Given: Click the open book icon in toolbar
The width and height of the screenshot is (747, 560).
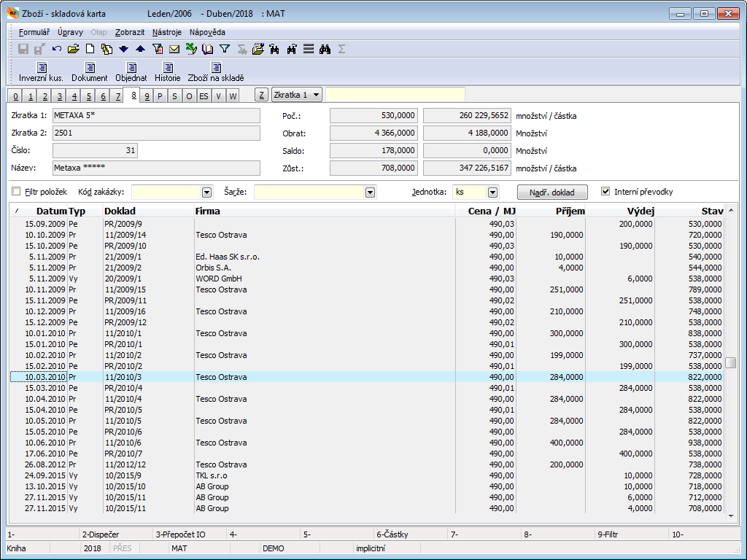Looking at the screenshot, I should point(208,50).
